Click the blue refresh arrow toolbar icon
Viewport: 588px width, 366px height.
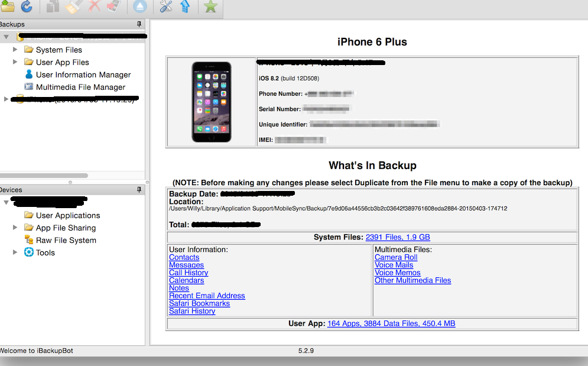[x=27, y=7]
